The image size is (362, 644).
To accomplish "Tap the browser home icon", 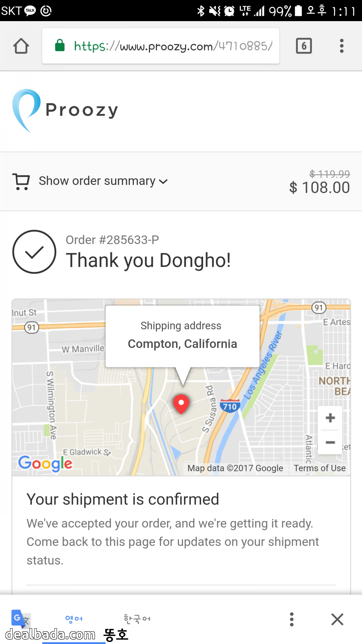I will (x=21, y=46).
